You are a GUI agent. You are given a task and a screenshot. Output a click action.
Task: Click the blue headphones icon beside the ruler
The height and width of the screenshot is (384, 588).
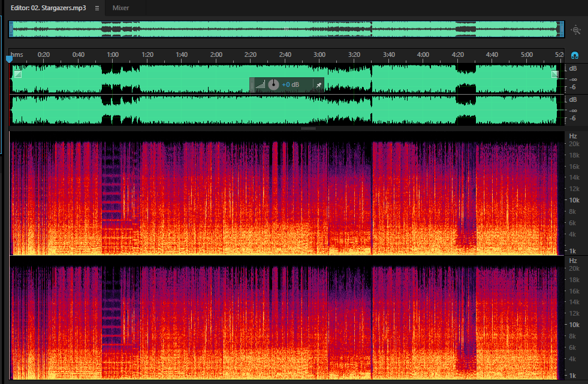[x=574, y=56]
